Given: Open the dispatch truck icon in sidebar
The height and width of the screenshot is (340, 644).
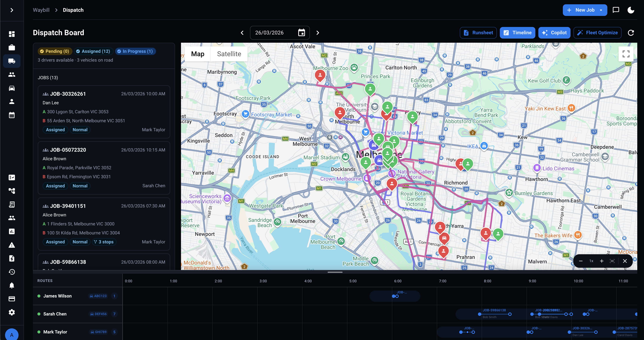Looking at the screenshot, I should tap(12, 61).
